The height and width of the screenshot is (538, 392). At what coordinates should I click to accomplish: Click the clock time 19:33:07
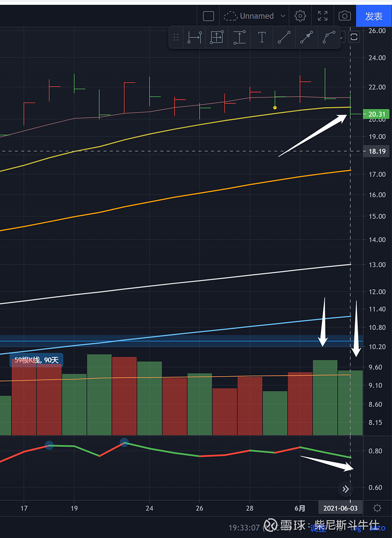pos(244,528)
